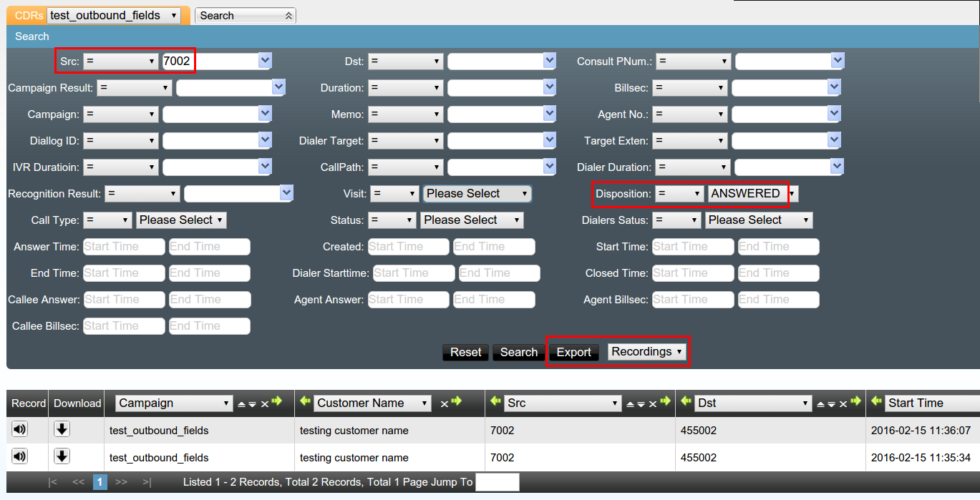Download recording of the 11:35:34 call
The width and height of the screenshot is (980, 500).
pos(62,456)
